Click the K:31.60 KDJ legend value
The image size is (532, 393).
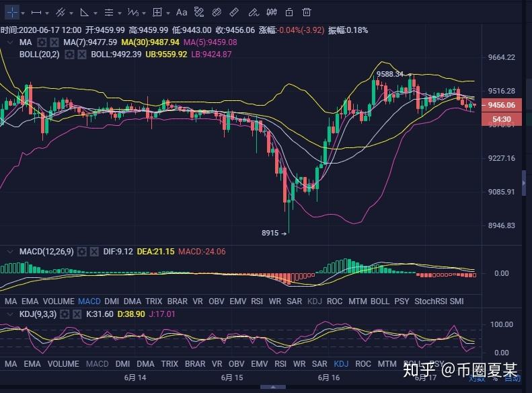point(100,314)
